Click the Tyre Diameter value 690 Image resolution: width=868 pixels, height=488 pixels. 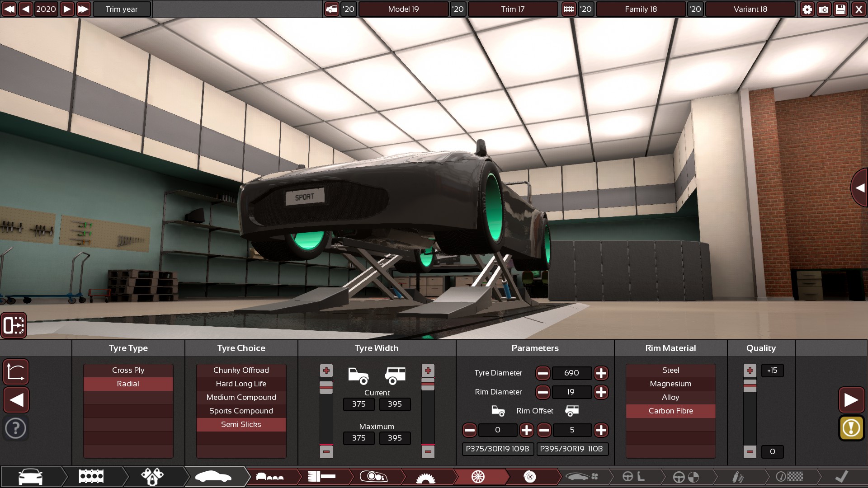click(571, 373)
